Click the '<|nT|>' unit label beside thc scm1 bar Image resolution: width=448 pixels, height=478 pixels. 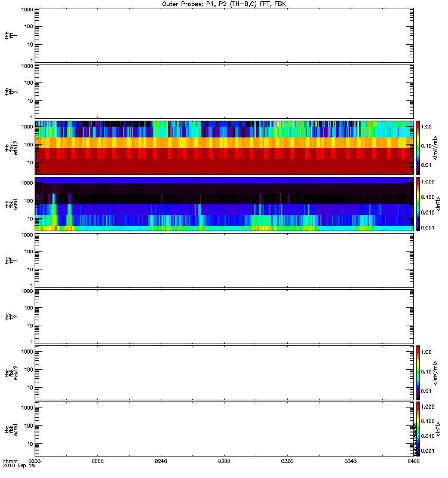click(x=438, y=429)
